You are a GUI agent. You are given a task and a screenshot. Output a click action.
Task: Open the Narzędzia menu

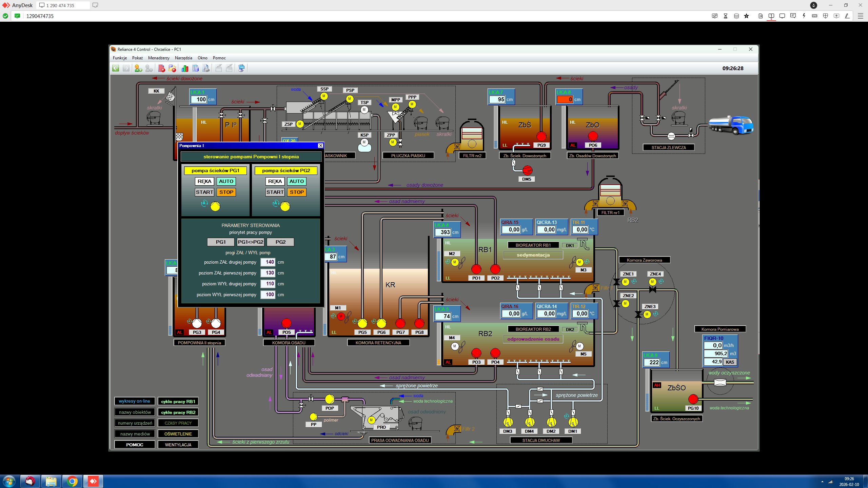click(183, 58)
